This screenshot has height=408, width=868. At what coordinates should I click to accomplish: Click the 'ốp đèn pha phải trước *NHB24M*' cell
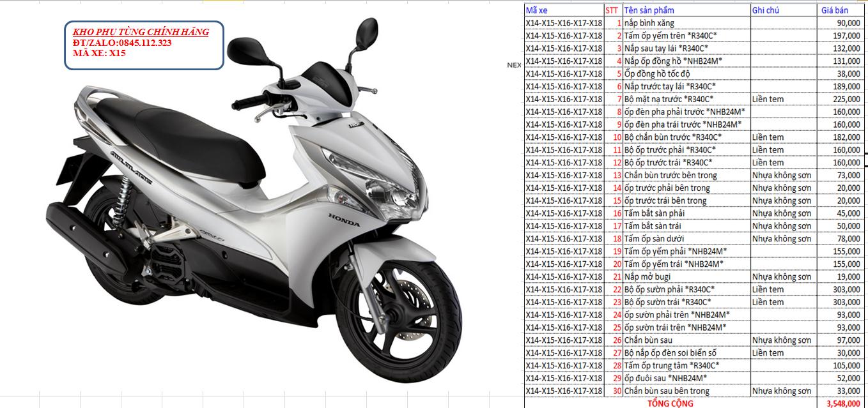(x=686, y=112)
